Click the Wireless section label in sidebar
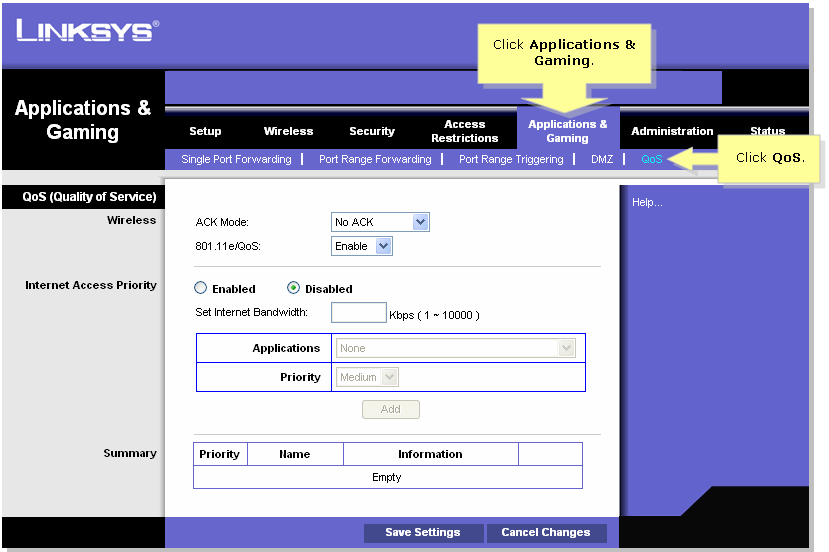 131,220
